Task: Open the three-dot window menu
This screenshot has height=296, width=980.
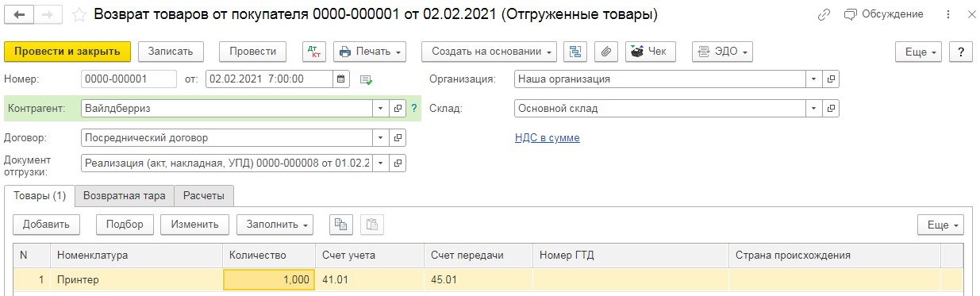Action: 949,15
